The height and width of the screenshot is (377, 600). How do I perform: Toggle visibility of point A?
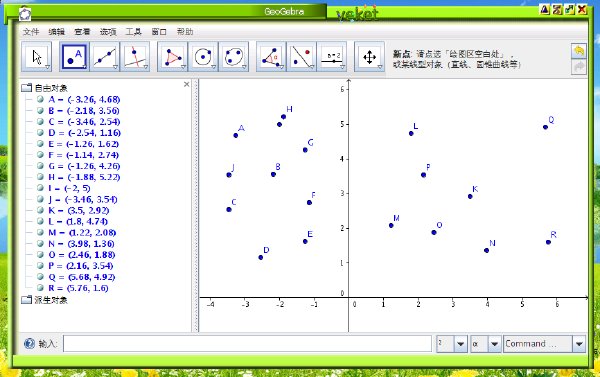click(x=40, y=99)
